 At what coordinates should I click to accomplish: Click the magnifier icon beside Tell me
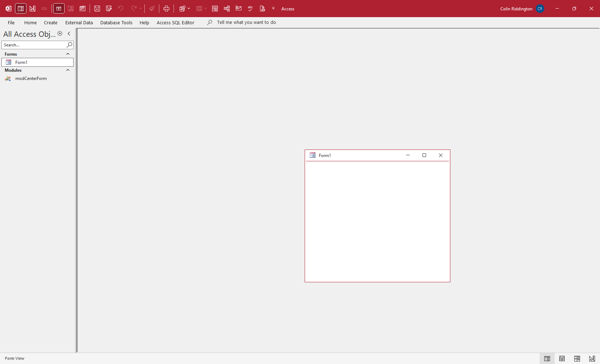point(210,22)
